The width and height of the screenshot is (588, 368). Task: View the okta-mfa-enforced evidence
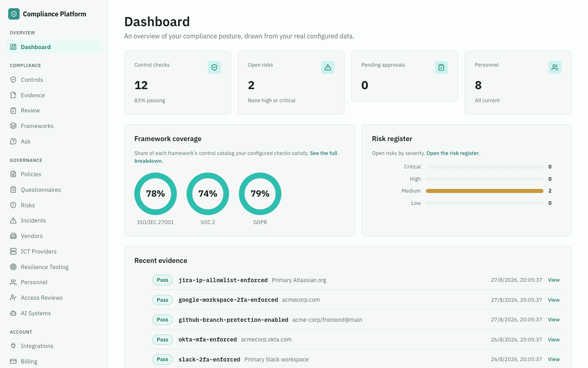pos(554,340)
